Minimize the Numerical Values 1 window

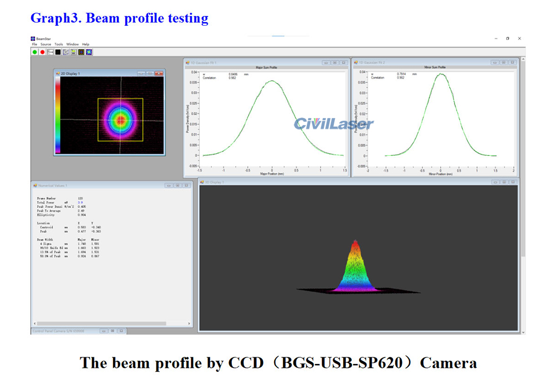pos(169,186)
